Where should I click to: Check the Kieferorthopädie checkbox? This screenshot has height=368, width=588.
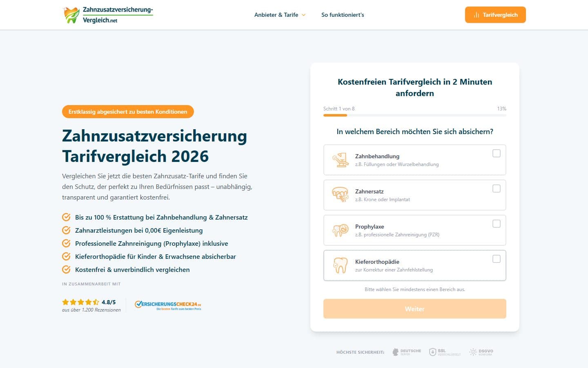[497, 259]
